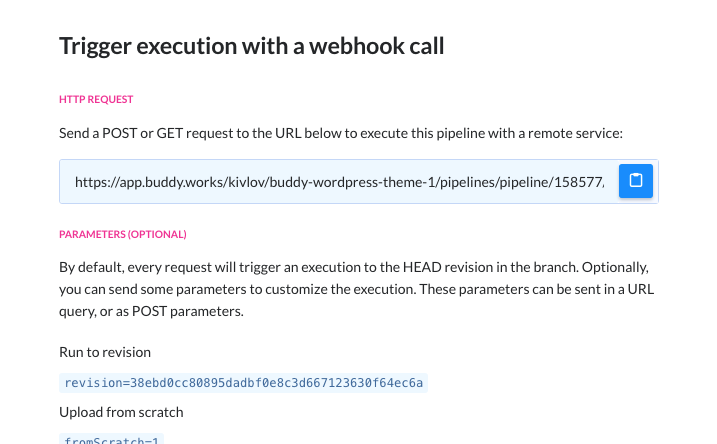Click 'app.buddy.works' domain in the URL field
The height and width of the screenshot is (444, 717).
click(x=171, y=182)
